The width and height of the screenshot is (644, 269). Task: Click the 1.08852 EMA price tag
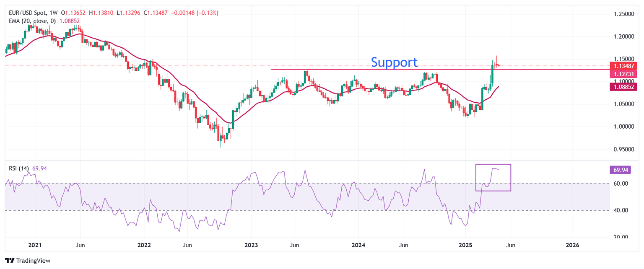[623, 87]
